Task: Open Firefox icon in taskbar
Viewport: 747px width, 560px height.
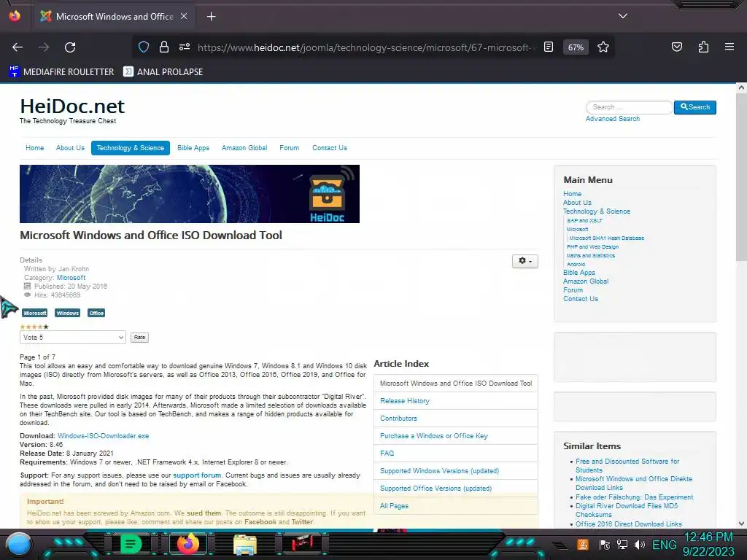Action: point(187,544)
